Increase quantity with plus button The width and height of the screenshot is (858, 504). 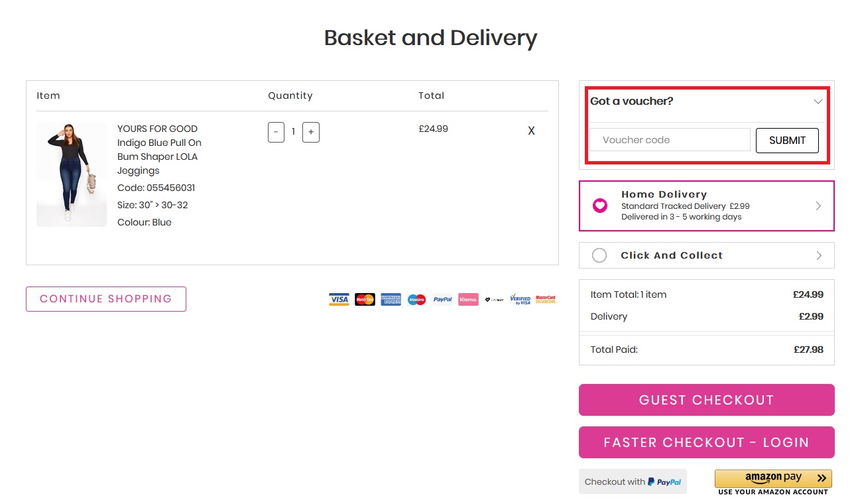pyautogui.click(x=311, y=132)
